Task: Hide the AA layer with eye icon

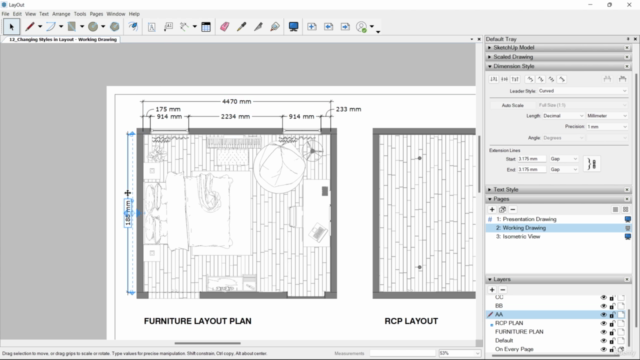Action: click(x=603, y=315)
